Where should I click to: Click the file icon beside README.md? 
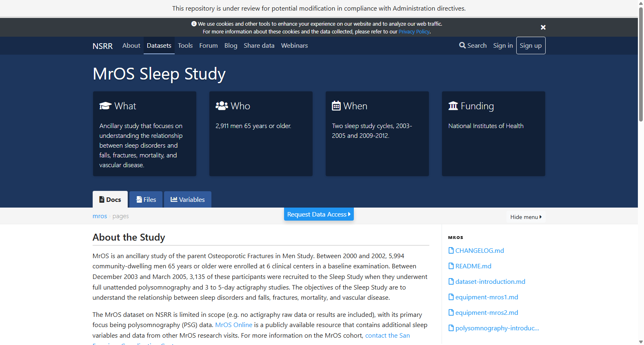pos(451,266)
